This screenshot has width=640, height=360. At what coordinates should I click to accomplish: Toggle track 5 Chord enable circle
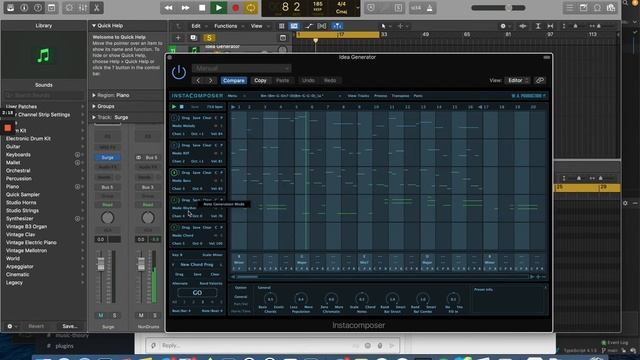coord(174,227)
